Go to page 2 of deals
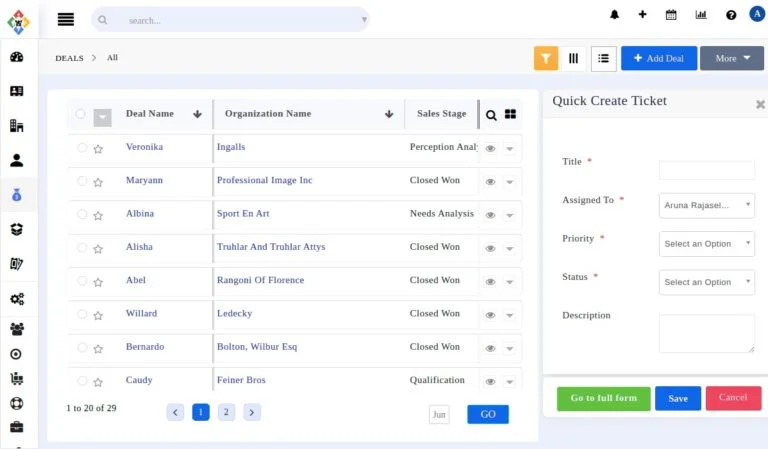768x449 pixels. (x=226, y=412)
